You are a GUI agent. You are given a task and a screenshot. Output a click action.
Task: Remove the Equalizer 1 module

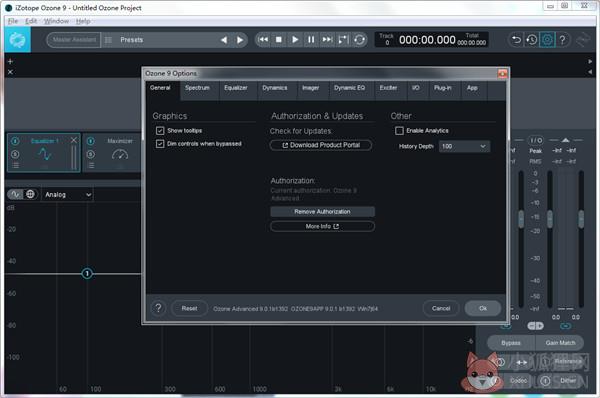(73, 140)
